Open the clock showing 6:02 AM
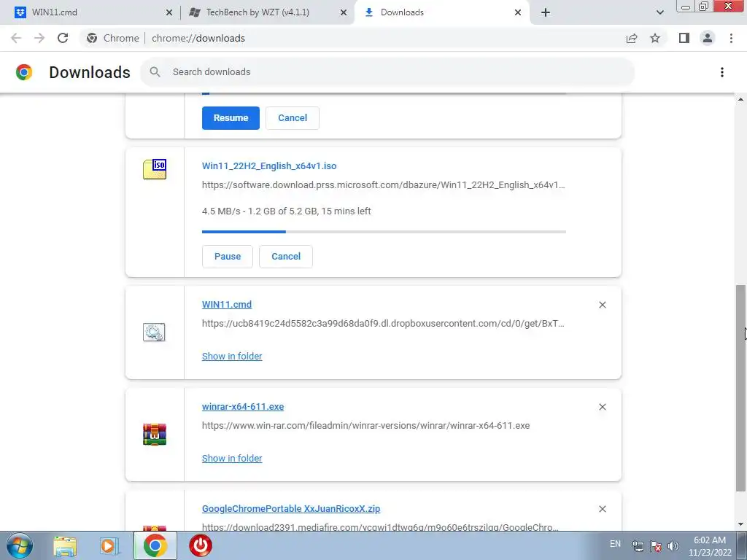The height and width of the screenshot is (560, 747). 710,546
